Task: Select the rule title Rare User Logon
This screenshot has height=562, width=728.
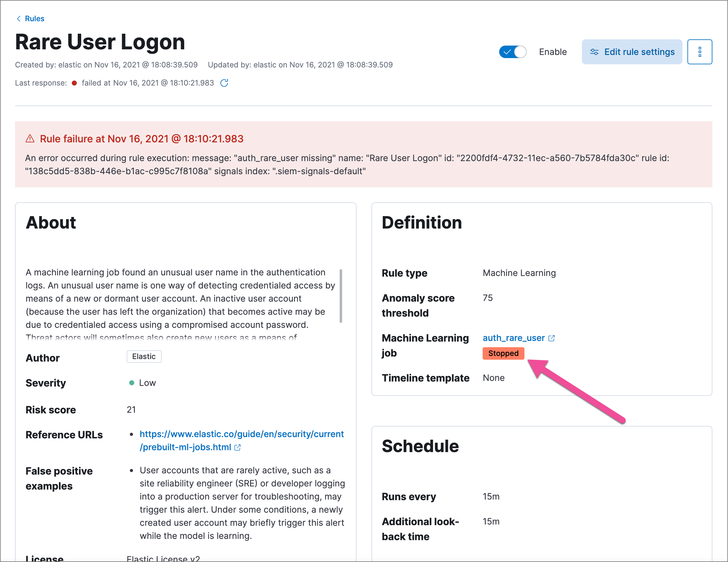Action: (100, 41)
